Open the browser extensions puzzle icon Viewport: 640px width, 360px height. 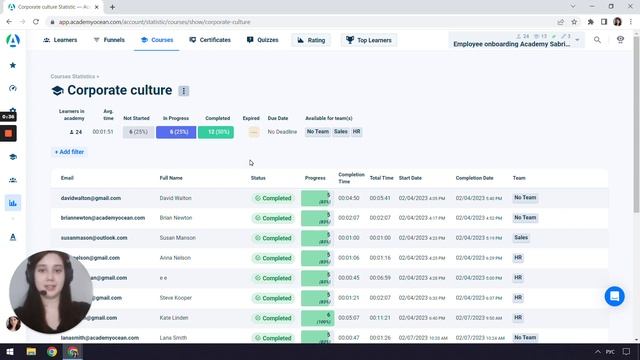(590, 22)
